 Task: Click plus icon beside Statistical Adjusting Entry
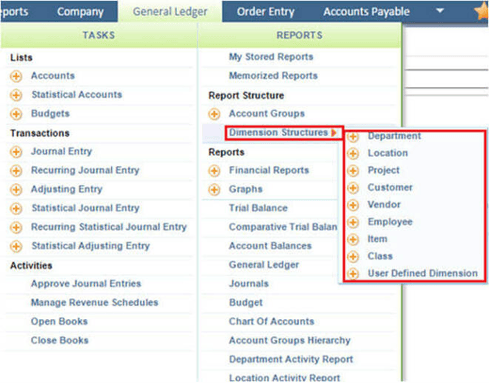(16, 247)
